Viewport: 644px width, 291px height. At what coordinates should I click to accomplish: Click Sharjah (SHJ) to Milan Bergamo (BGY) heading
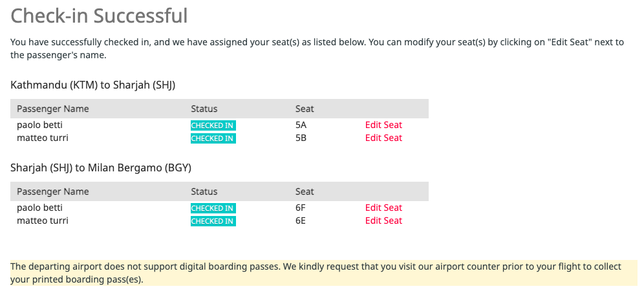coord(101,168)
